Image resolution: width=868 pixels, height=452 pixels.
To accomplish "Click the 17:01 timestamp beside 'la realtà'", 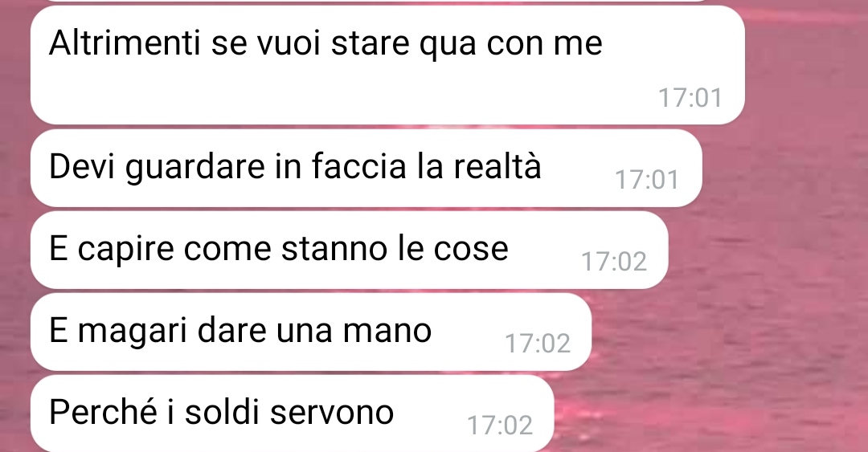I will (647, 180).
